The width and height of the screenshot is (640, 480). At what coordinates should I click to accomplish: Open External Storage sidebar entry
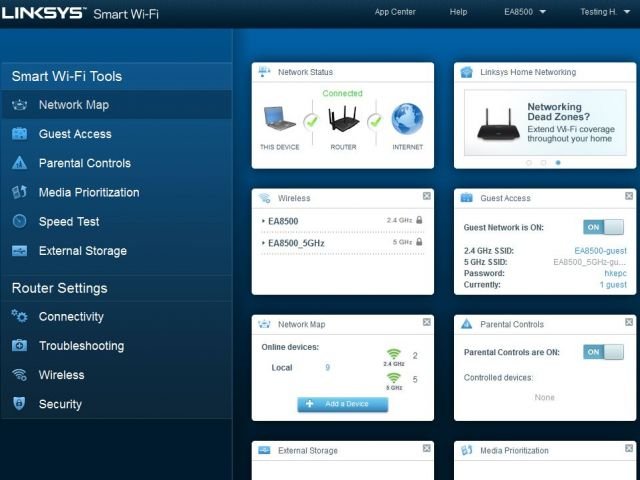(x=116, y=251)
